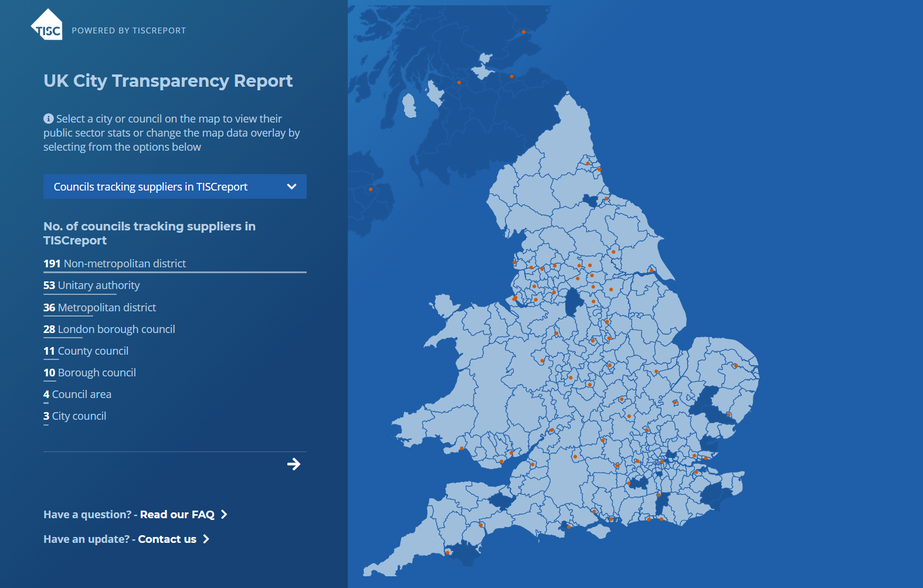
Task: Click the chevron next to Read our FAQ
Action: 224,515
